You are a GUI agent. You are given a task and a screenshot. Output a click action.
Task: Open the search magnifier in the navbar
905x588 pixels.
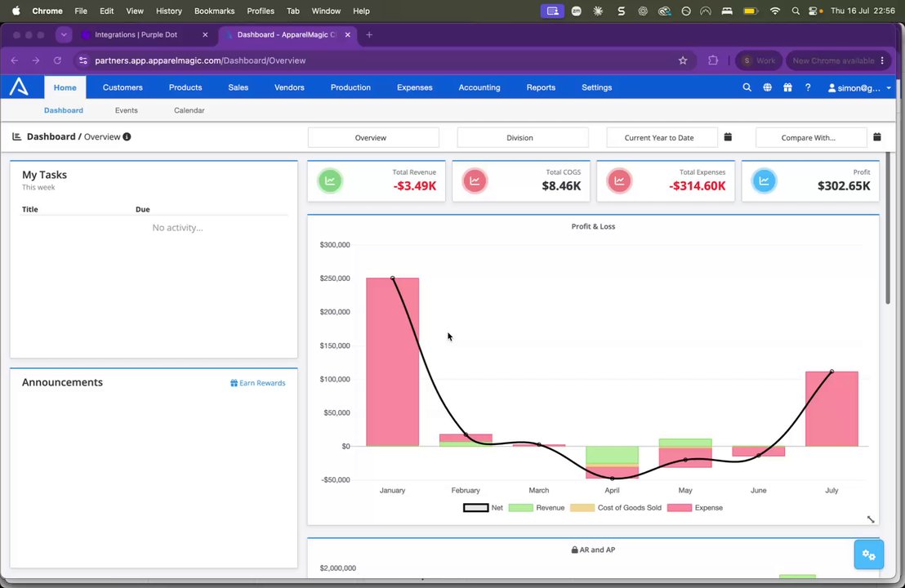coord(747,87)
